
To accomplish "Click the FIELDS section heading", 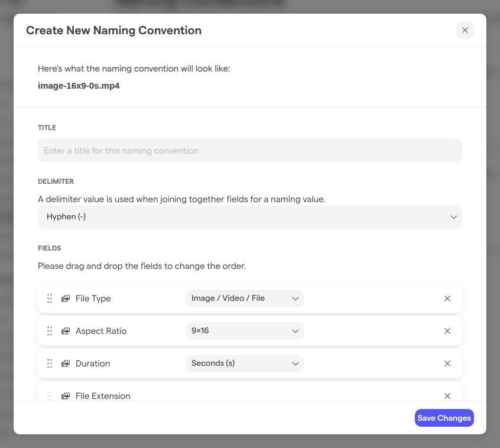I will (x=50, y=248).
